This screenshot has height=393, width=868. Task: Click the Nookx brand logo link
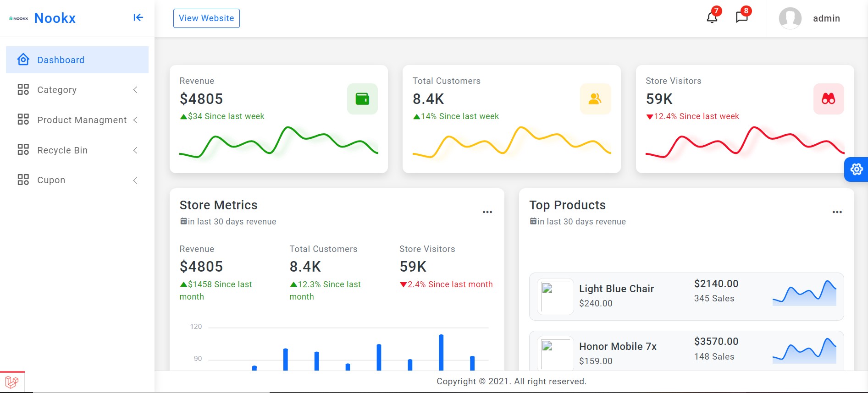[x=55, y=18]
